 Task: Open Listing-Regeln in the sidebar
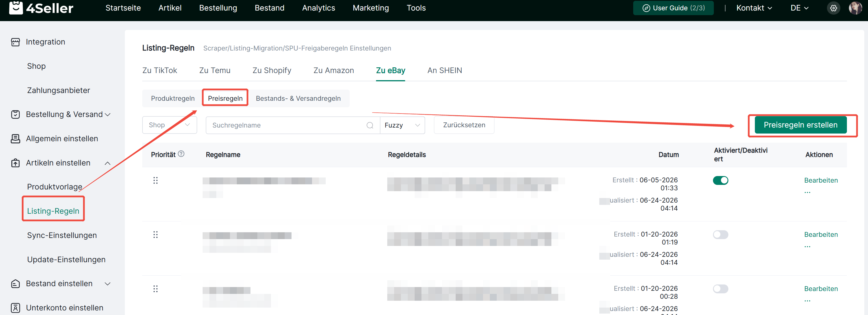(53, 211)
